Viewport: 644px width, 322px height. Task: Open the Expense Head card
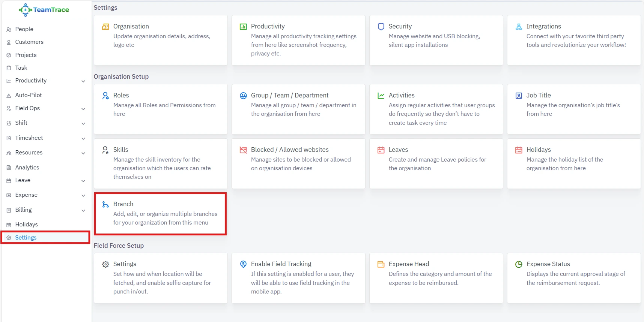pos(436,278)
